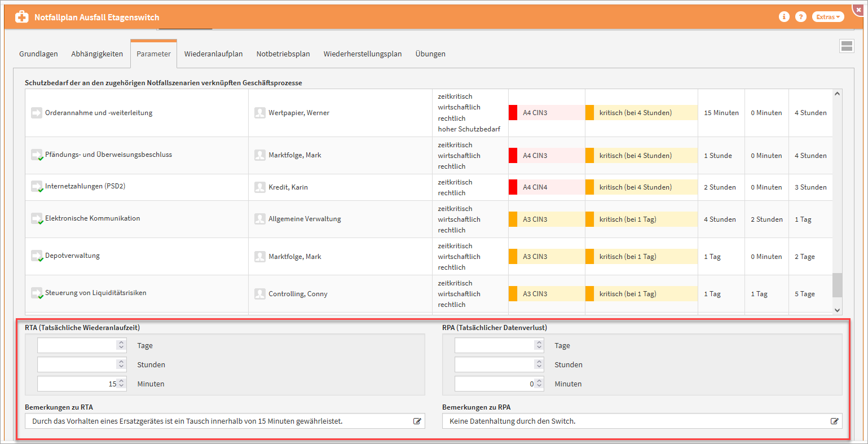Click edit icon for Bemerkungen zu RTA
Screen dimensions: 868x444
tap(417, 421)
